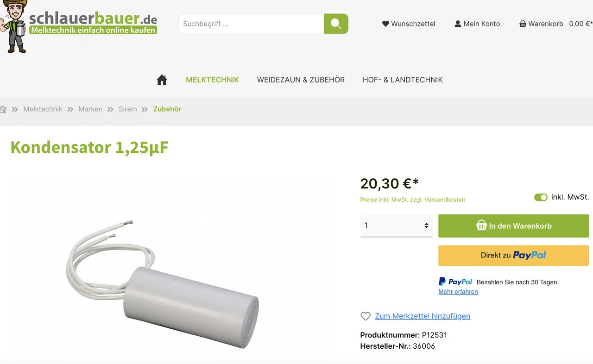Add product via In den Warenkorb

coord(514,226)
